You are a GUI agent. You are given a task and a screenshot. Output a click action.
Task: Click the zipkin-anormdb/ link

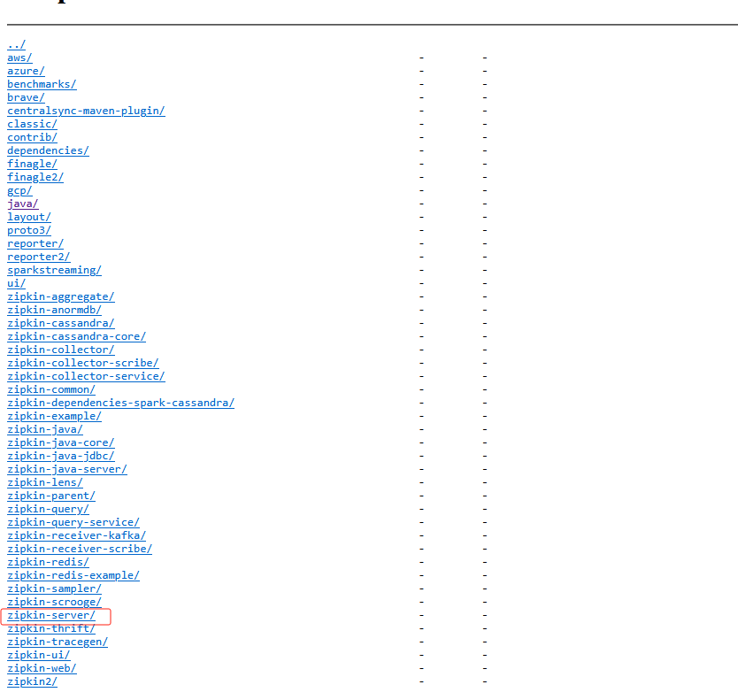pyautogui.click(x=55, y=310)
